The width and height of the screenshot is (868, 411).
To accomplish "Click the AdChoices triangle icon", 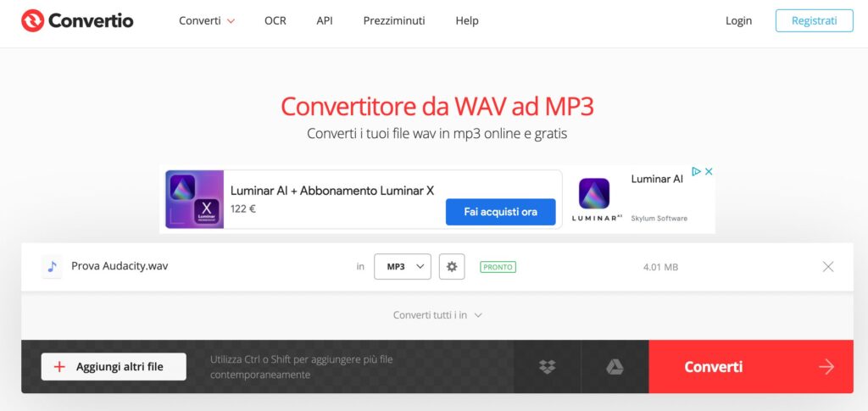I will [697, 171].
